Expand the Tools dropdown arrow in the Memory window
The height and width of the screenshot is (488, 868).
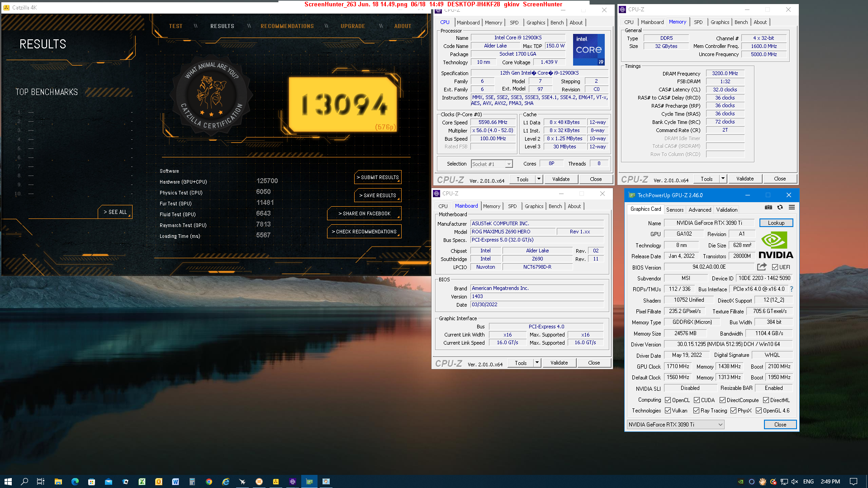723,179
